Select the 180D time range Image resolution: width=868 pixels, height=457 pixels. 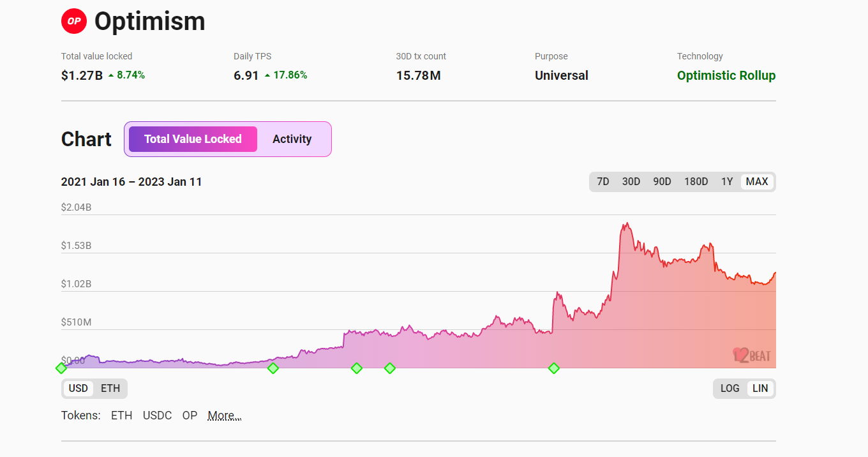point(696,182)
